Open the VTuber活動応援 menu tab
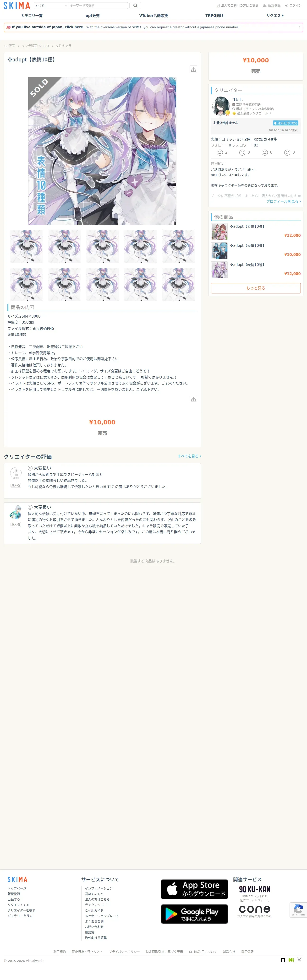307x980 pixels. 153,16
